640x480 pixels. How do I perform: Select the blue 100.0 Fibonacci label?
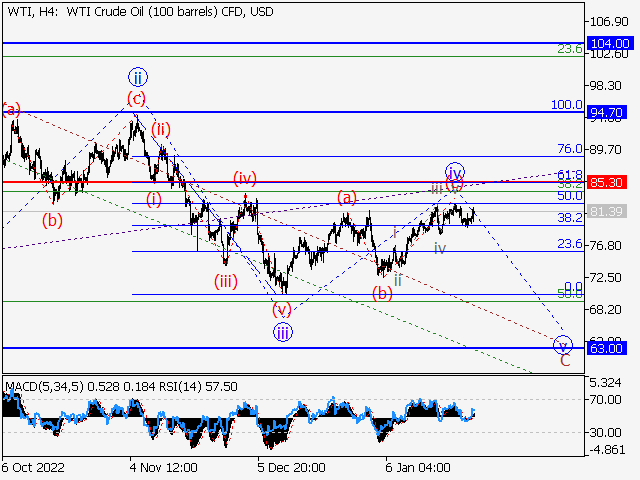pyautogui.click(x=567, y=105)
